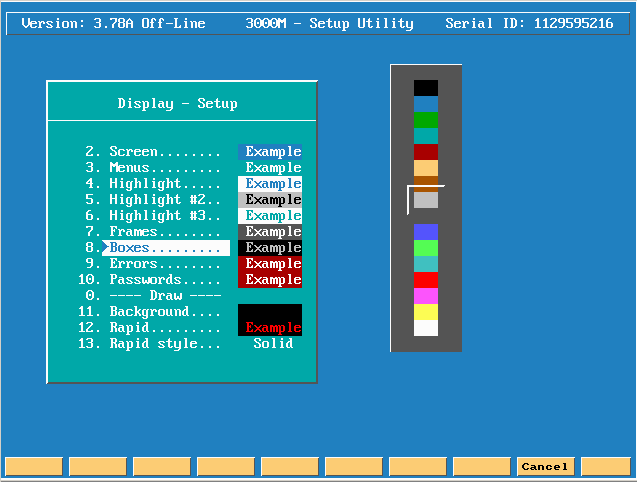Click the Frames row Example preview
The image size is (637, 482).
point(270,232)
